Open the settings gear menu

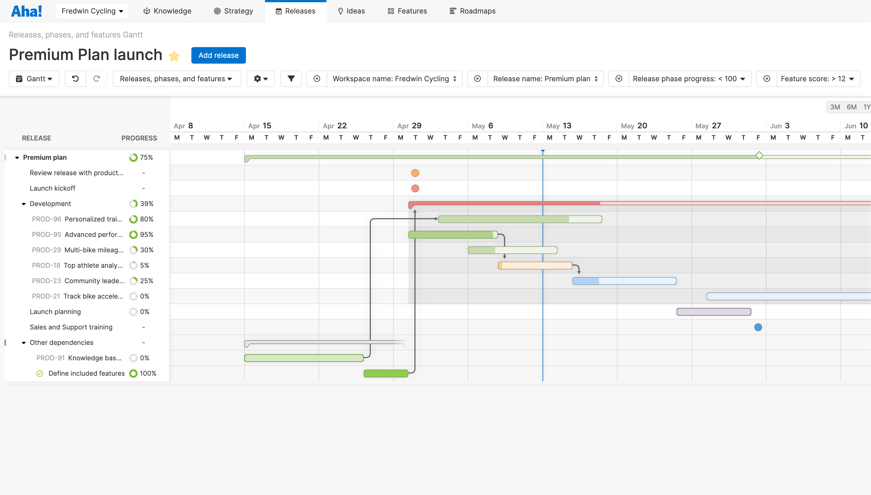coord(260,78)
